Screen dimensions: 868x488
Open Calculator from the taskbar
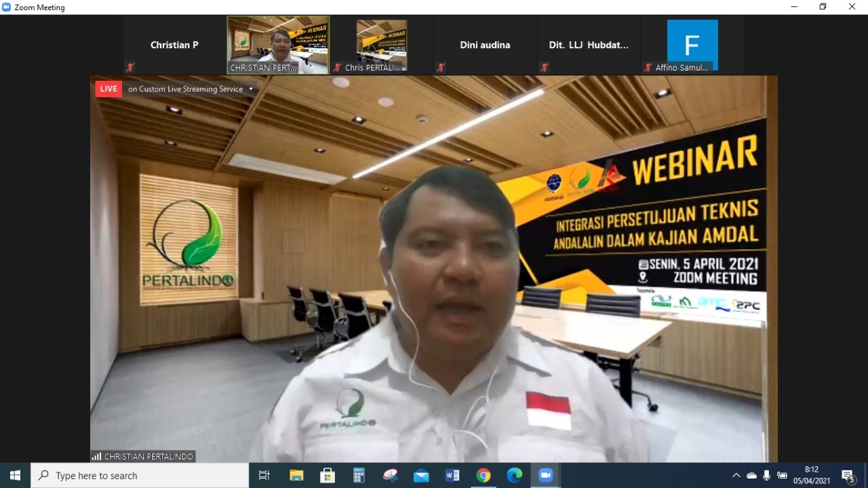(x=359, y=476)
